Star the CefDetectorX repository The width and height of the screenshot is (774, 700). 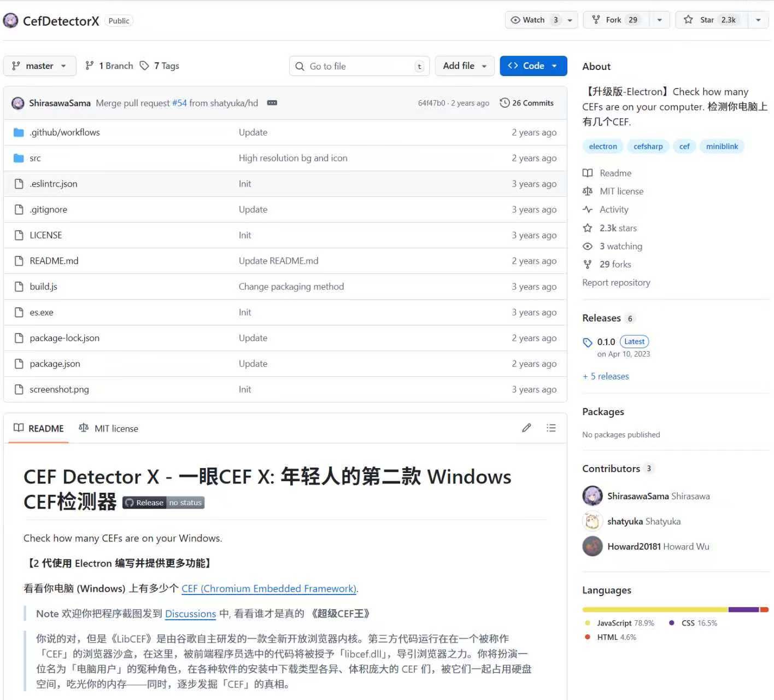click(712, 20)
